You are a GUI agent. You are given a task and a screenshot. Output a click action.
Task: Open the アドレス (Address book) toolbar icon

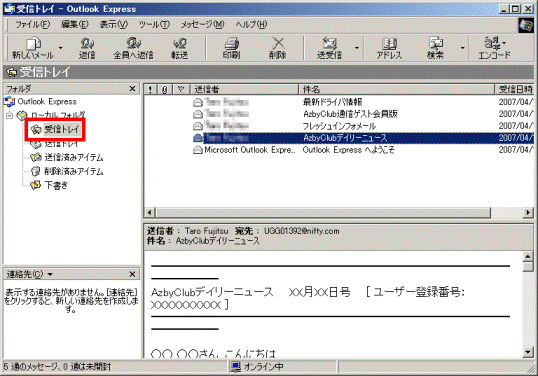coord(389,48)
